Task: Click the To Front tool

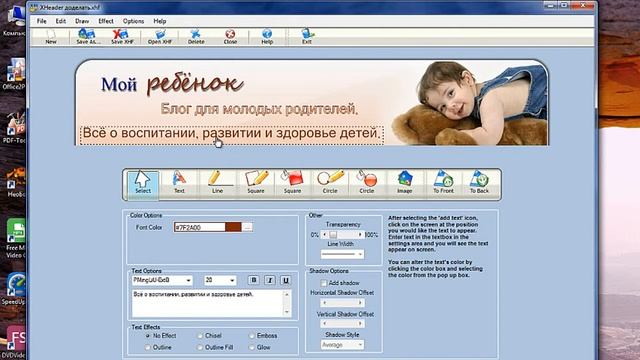Action: pos(443,183)
